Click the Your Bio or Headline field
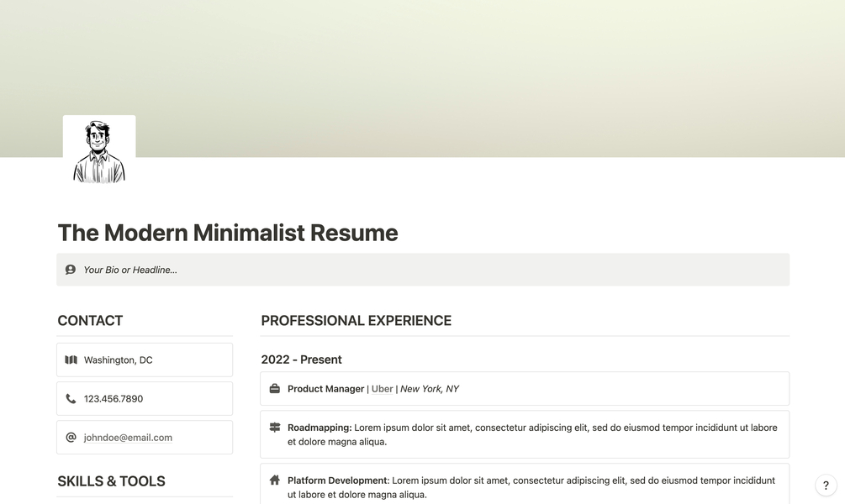 (130, 270)
